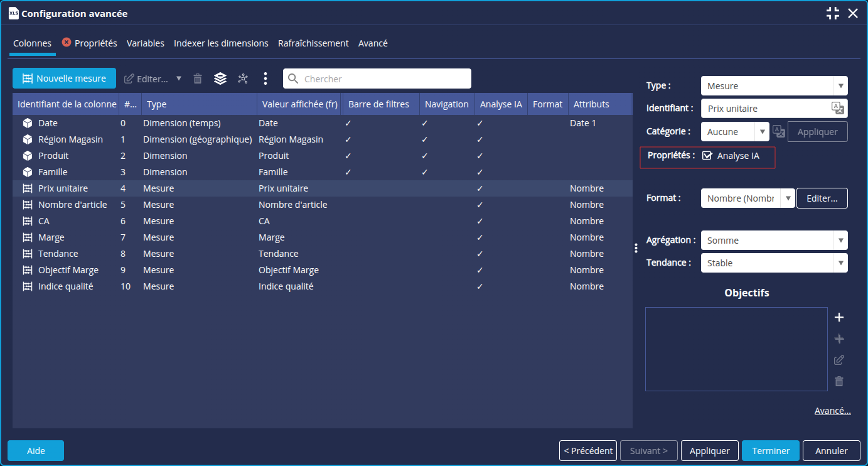Click the trash delete icon in toolbar
This screenshot has width=868, height=466.
click(x=198, y=79)
